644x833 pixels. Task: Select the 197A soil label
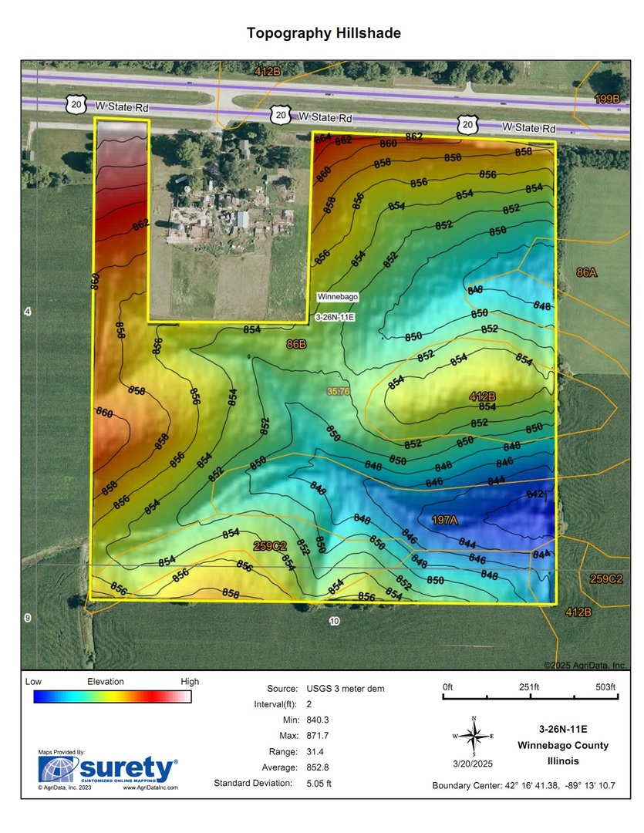tap(444, 520)
